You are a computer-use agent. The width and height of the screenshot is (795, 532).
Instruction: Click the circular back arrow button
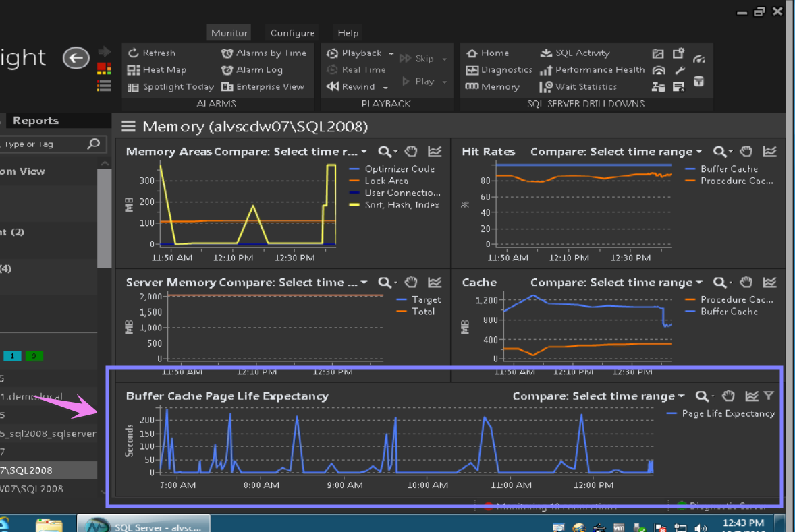pos(76,58)
